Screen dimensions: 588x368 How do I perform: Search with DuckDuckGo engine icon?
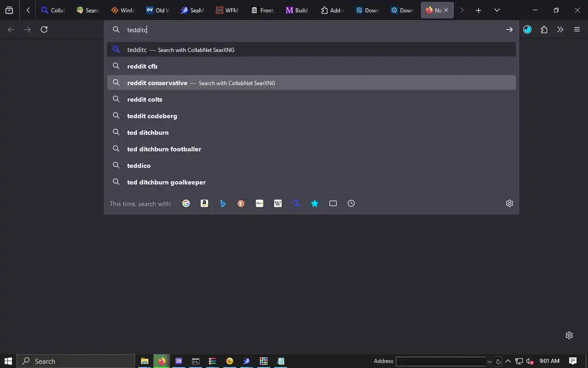(241, 203)
